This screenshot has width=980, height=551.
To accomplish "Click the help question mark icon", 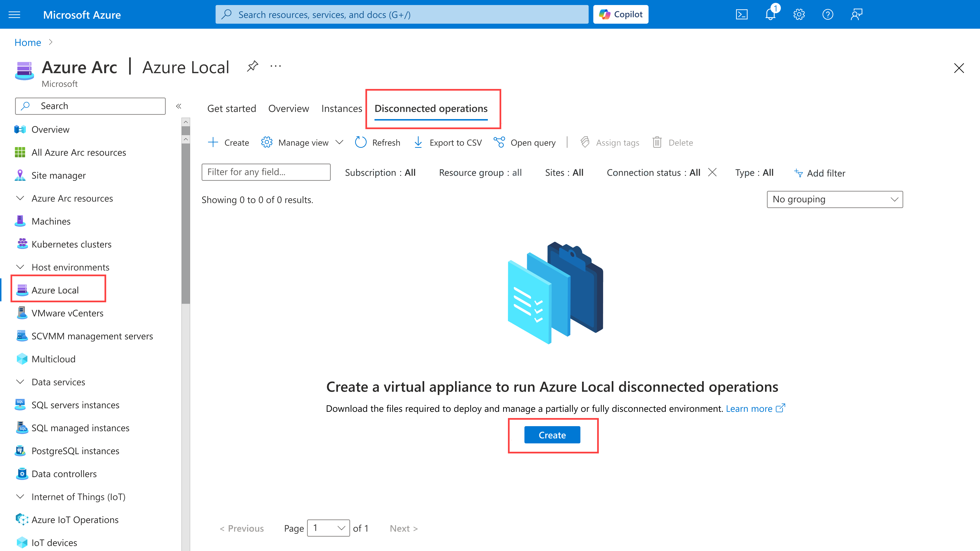I will tap(827, 14).
